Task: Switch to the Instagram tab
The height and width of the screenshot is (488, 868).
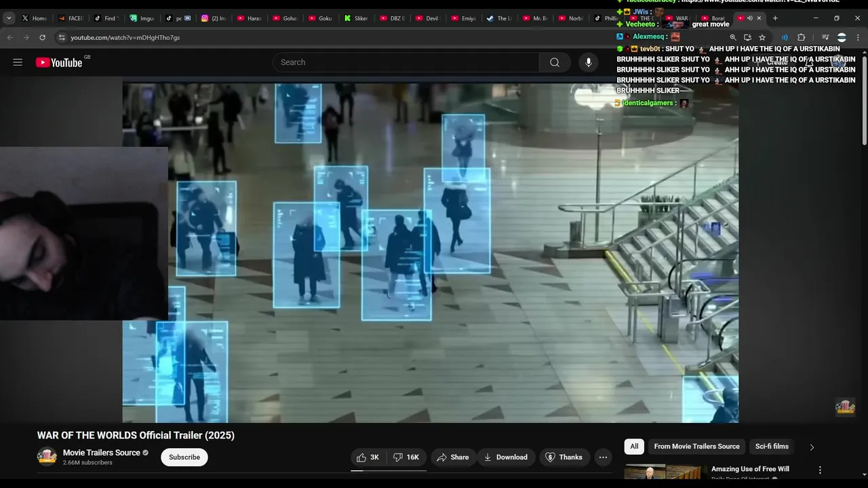Action: pos(214,18)
